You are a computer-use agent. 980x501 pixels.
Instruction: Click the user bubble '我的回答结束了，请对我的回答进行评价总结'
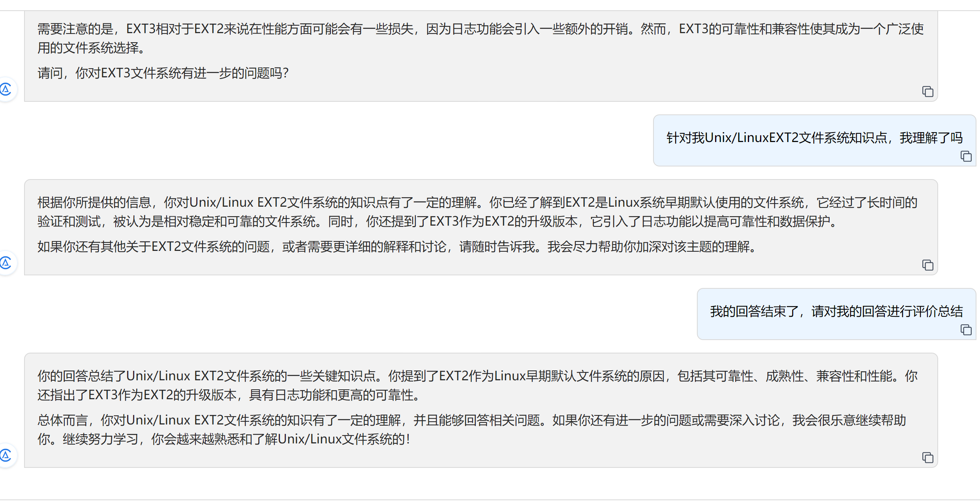836,312
